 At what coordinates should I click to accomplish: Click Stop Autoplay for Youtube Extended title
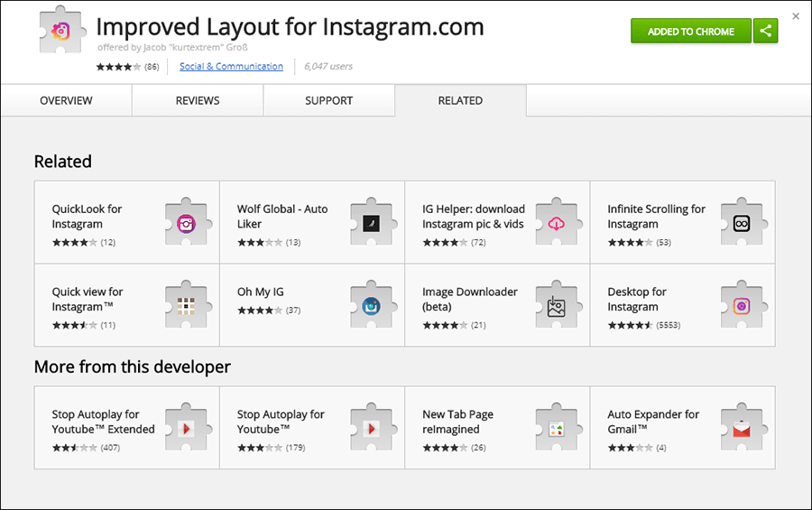pos(103,422)
